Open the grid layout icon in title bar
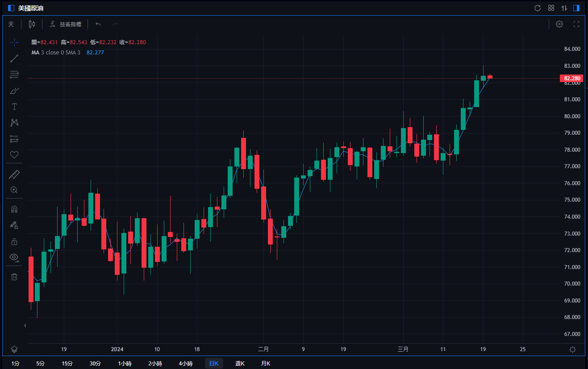Screen dimensions: 588x369 [551, 8]
